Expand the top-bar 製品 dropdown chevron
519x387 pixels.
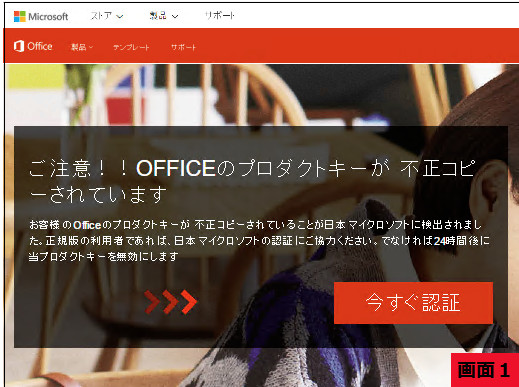click(175, 16)
